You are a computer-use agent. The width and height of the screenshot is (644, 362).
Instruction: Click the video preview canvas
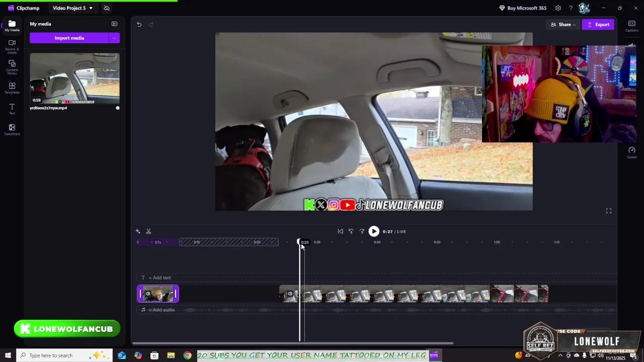coord(374,122)
